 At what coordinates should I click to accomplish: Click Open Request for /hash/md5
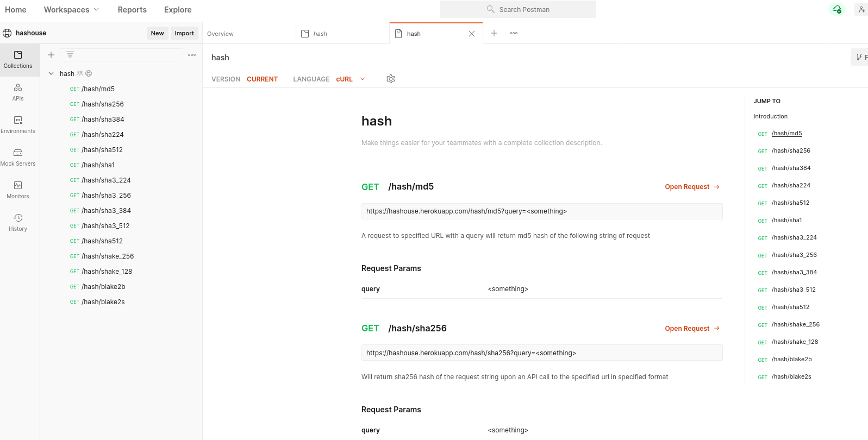tap(692, 187)
